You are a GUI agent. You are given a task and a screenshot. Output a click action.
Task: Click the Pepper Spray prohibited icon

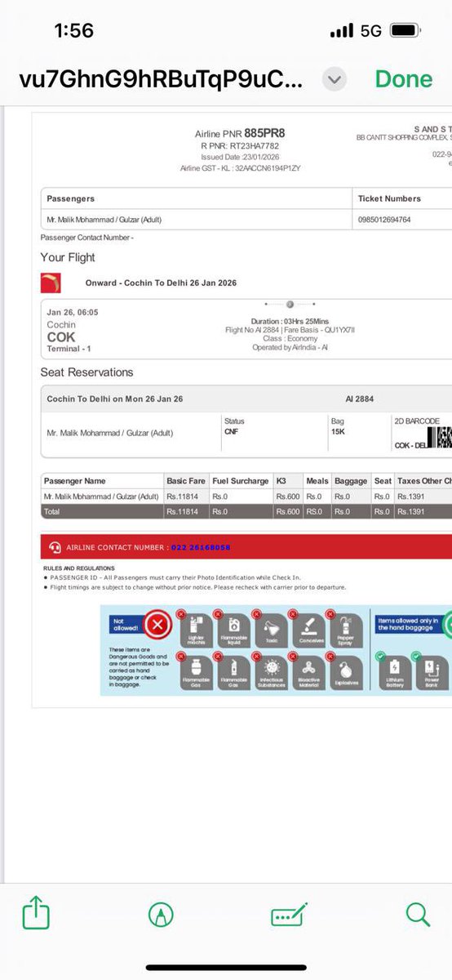(345, 630)
